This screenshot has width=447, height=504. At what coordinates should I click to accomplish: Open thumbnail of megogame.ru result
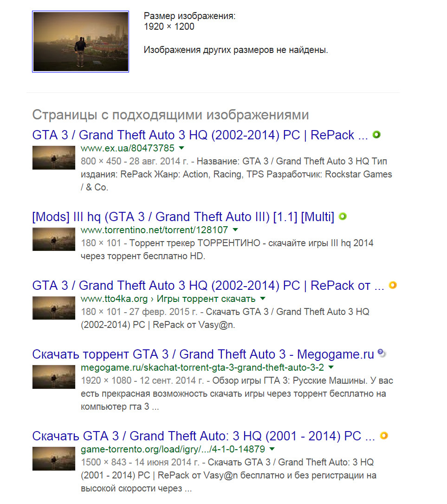click(x=54, y=377)
